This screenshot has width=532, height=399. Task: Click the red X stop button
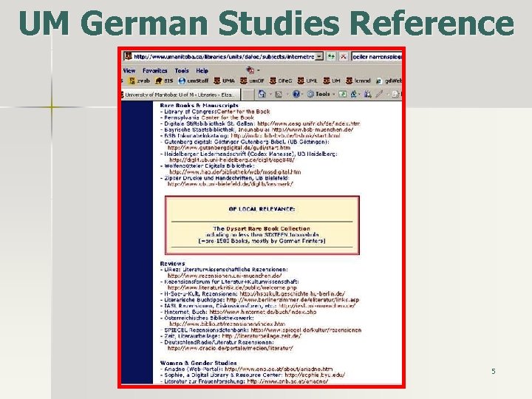point(344,56)
